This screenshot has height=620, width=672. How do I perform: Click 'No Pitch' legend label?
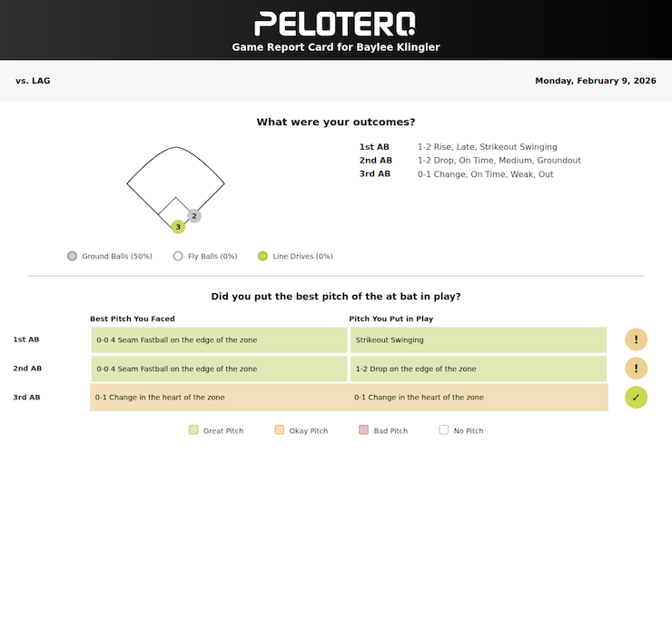click(469, 430)
